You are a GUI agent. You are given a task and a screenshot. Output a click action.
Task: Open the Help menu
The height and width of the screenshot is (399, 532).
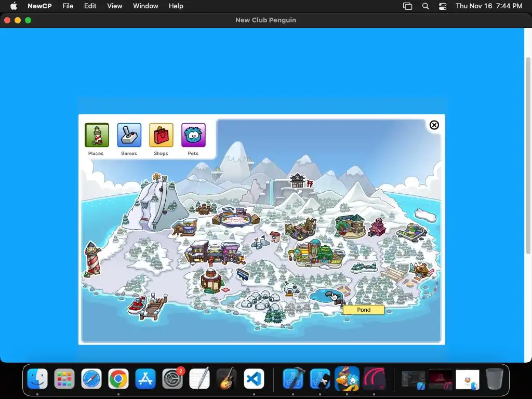[x=176, y=6]
